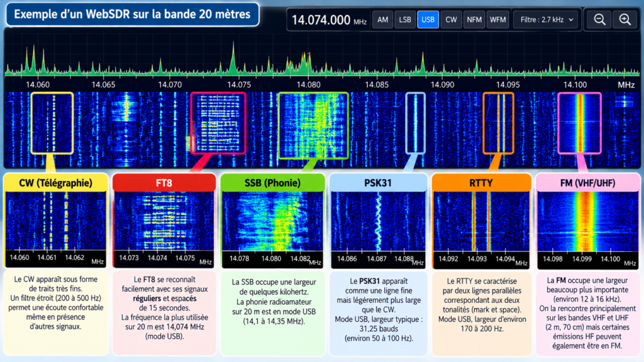644x362 pixels.
Task: Click the 14.060 mark on frequency scale
Action: (38, 85)
